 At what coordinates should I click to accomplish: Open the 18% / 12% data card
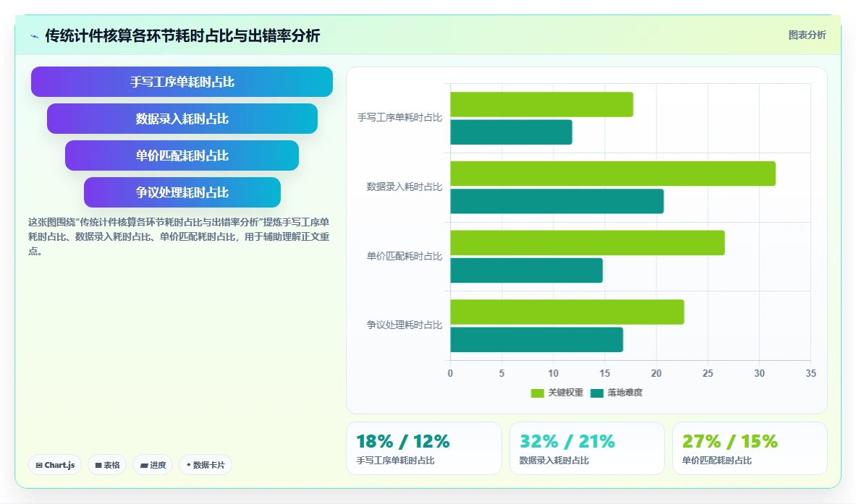423,448
